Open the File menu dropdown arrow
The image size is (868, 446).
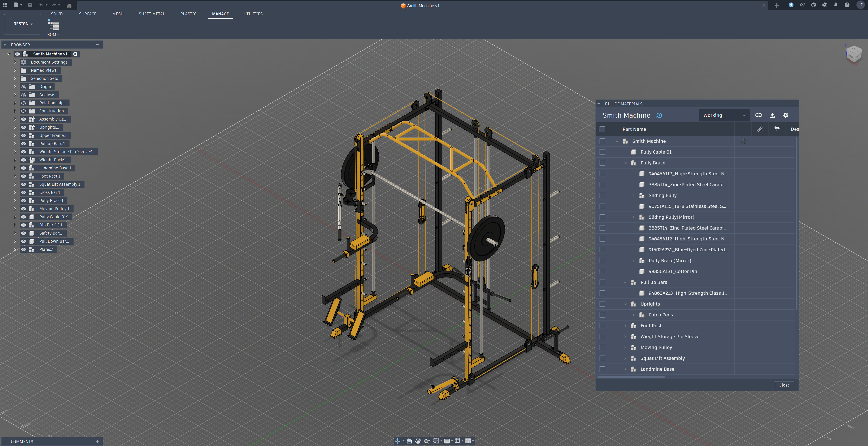(x=21, y=5)
